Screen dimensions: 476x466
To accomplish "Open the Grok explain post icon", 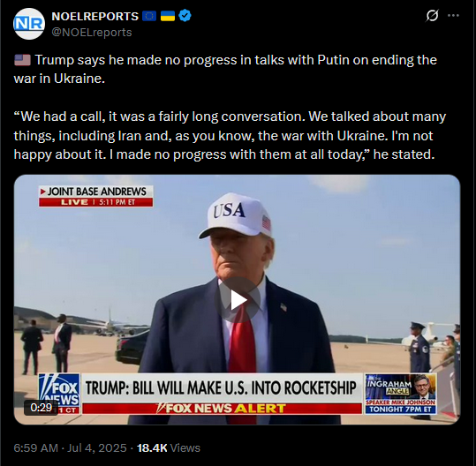I will (x=432, y=16).
